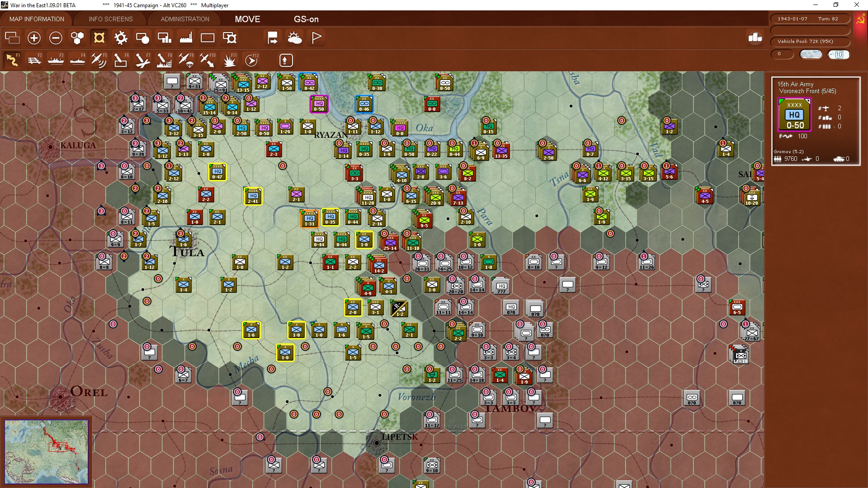The height and width of the screenshot is (488, 868).
Task: Open the GS-on dropdown option
Action: tap(307, 19)
